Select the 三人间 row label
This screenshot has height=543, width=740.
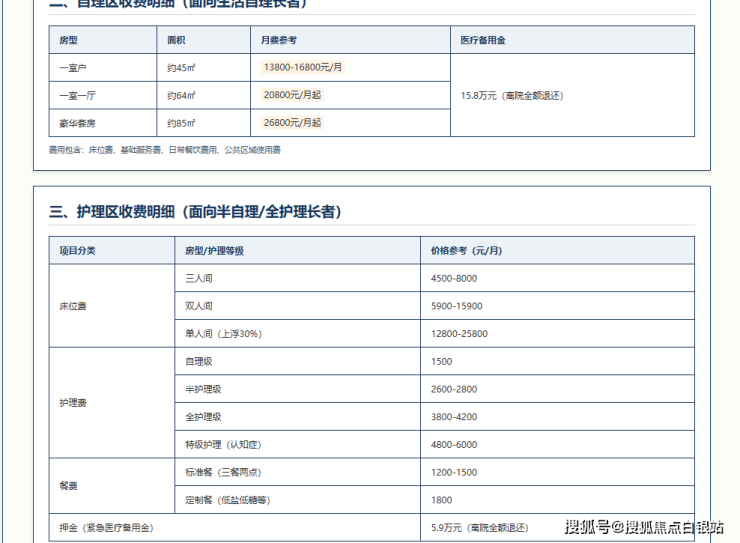199,278
